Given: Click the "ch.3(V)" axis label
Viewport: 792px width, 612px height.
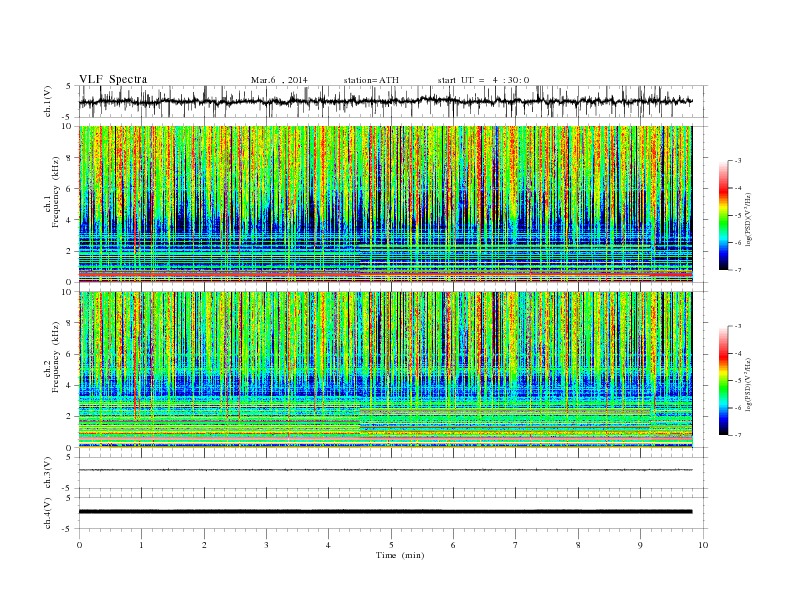Looking at the screenshot, I should [48, 473].
